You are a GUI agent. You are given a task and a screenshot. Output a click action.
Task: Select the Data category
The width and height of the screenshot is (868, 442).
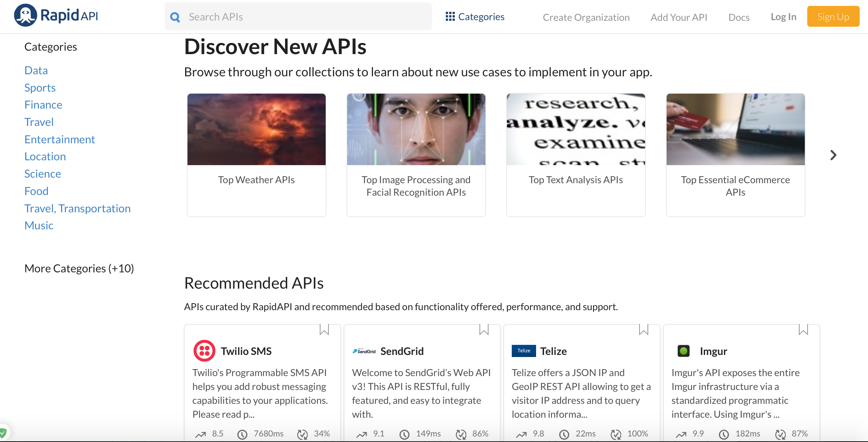(x=36, y=70)
